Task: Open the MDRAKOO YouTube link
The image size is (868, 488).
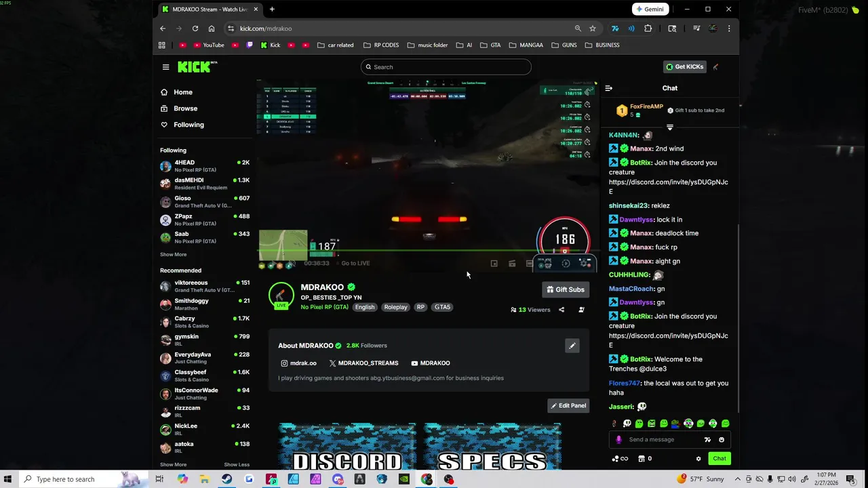Action: point(430,363)
